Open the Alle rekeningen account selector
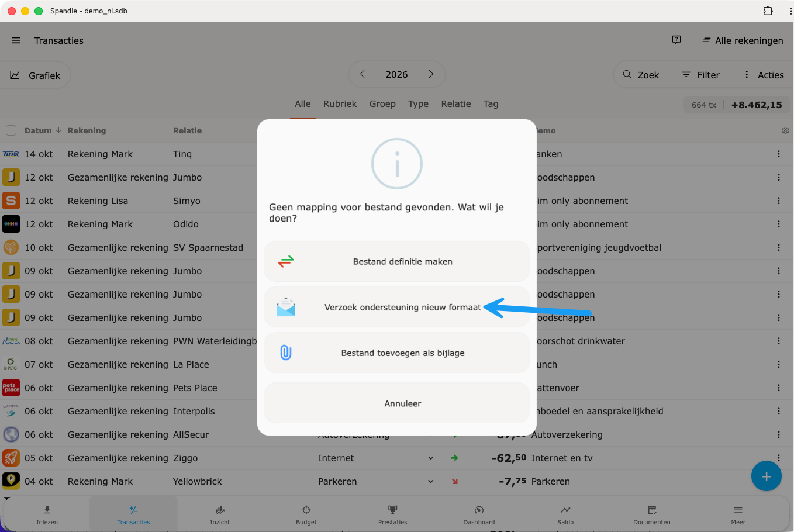The width and height of the screenshot is (794, 532). pos(743,40)
